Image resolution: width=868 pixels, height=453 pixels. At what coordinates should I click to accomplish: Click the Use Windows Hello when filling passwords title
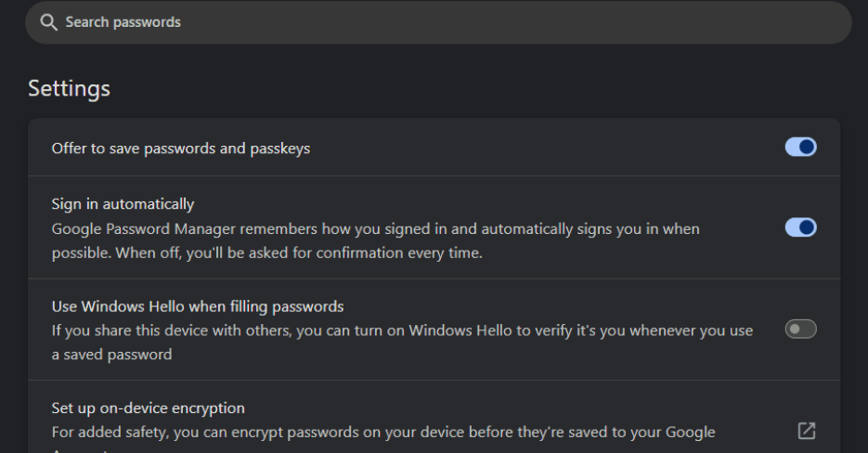coord(198,305)
